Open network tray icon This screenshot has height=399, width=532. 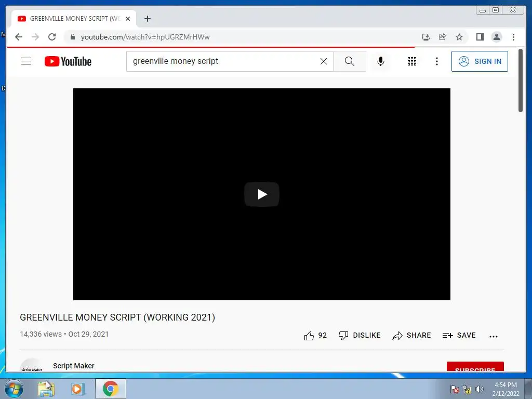[467, 389]
